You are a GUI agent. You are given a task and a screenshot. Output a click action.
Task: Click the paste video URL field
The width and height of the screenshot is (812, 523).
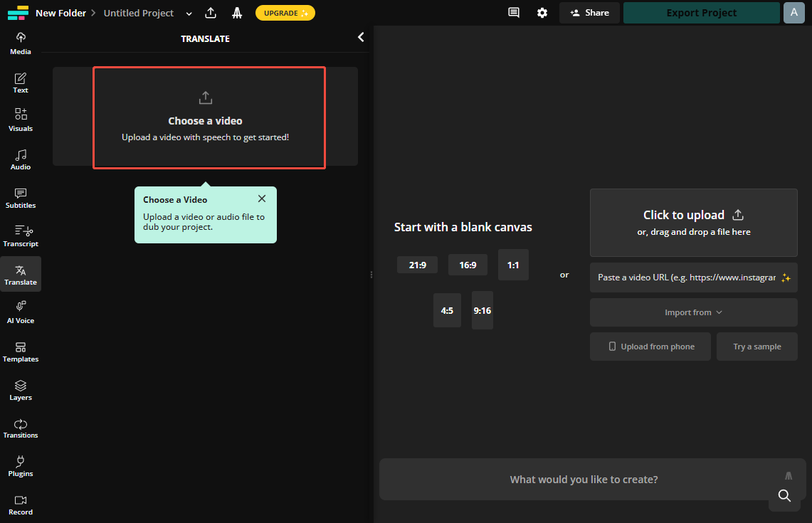point(687,278)
